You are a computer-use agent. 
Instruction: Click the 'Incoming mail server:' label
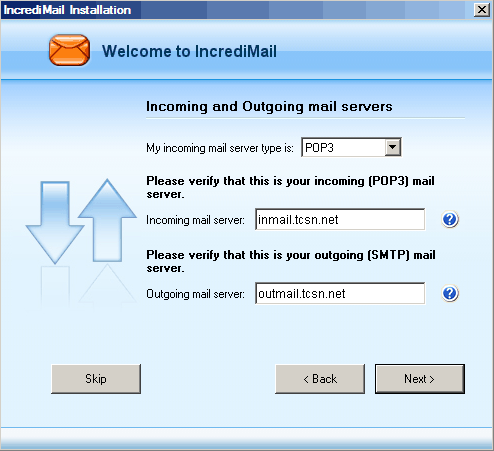(195, 220)
